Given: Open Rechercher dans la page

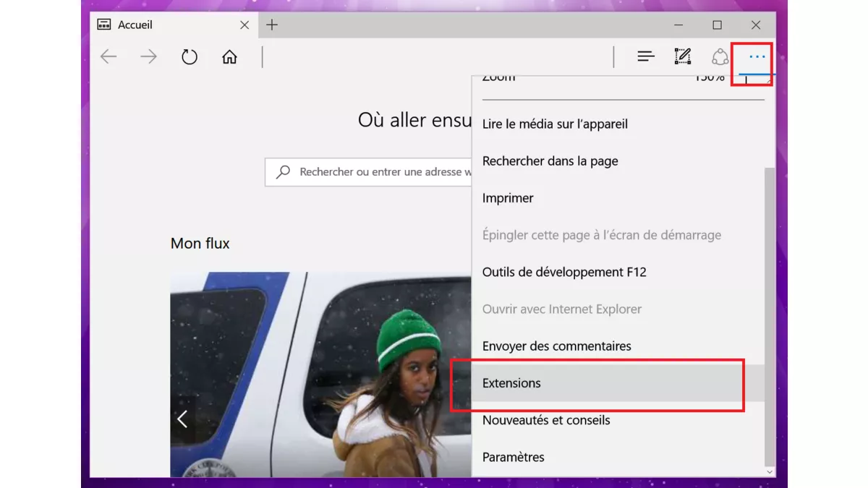Looking at the screenshot, I should pyautogui.click(x=550, y=161).
